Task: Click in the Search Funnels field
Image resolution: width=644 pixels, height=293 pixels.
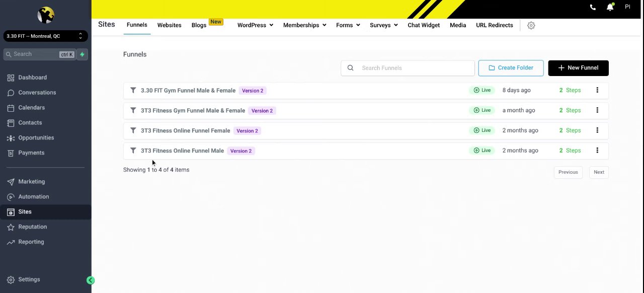Action: click(x=408, y=68)
